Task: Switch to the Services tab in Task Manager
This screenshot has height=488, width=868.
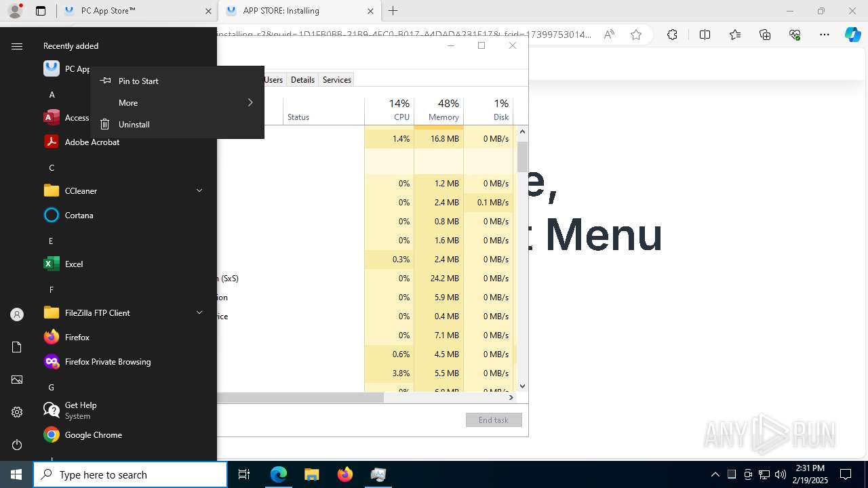Action: pos(337,79)
